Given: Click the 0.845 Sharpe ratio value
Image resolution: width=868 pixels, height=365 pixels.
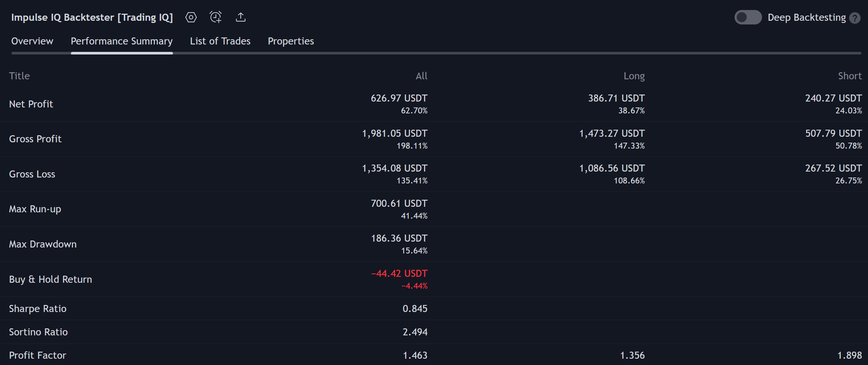Looking at the screenshot, I should click(x=415, y=309).
